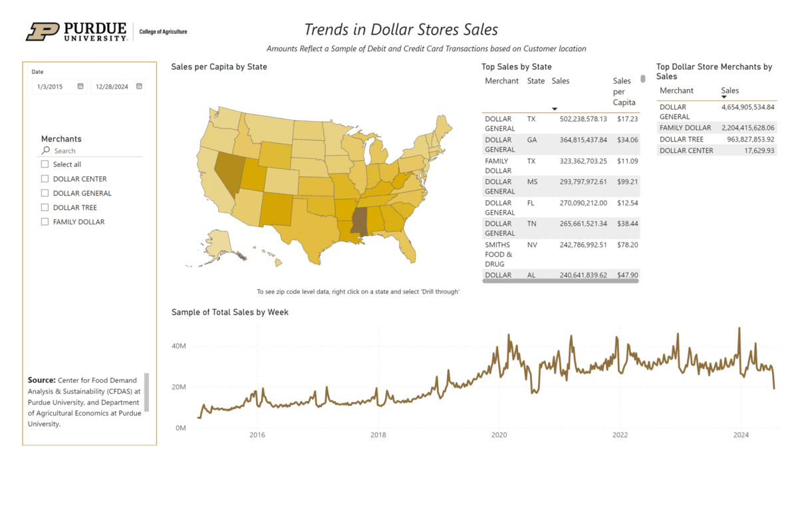Click the sort arrow under Top Sales by State Sales header
798x532 pixels.
click(x=555, y=108)
